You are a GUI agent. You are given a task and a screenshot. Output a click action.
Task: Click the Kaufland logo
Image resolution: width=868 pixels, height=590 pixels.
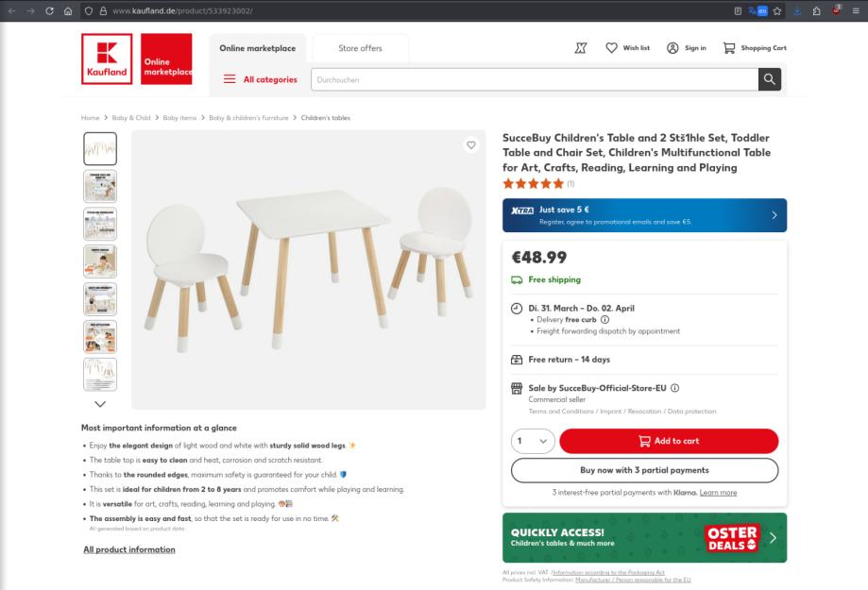pos(107,59)
